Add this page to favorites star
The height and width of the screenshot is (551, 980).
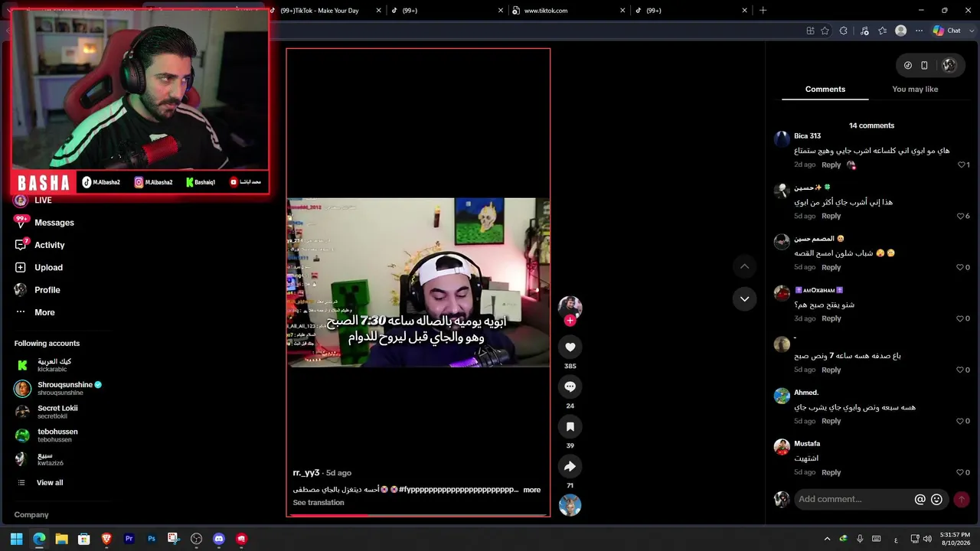coord(825,31)
